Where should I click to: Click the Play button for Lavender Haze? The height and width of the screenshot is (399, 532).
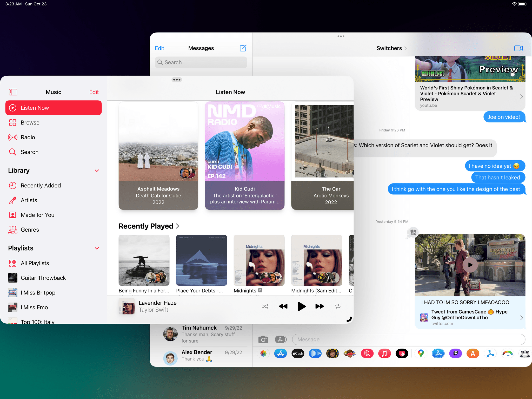[x=302, y=306]
